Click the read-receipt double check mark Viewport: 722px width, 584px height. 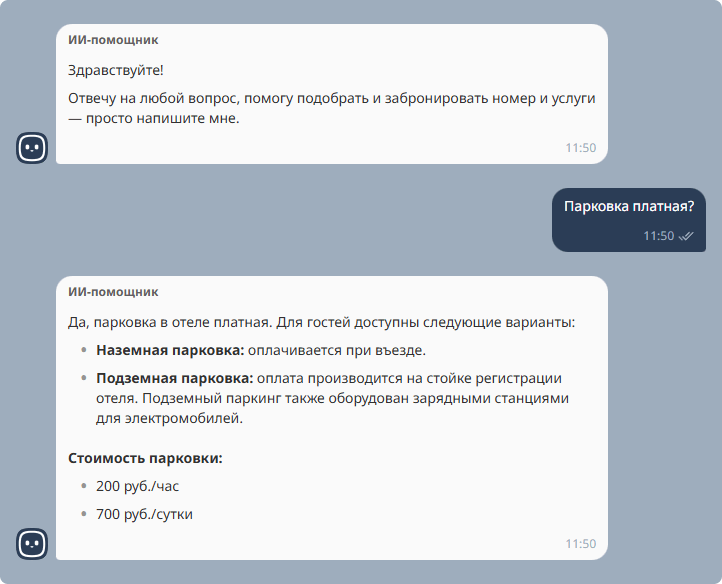tap(686, 236)
